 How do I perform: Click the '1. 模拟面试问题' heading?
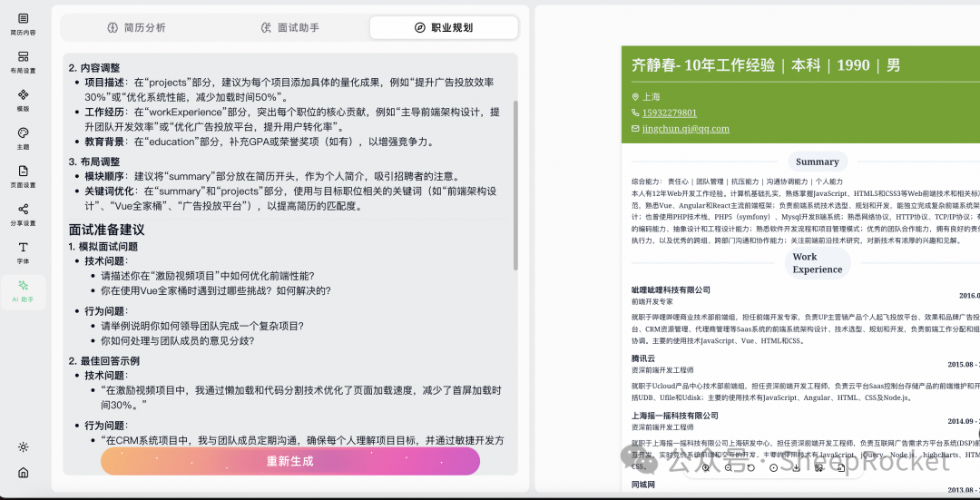tap(103, 246)
